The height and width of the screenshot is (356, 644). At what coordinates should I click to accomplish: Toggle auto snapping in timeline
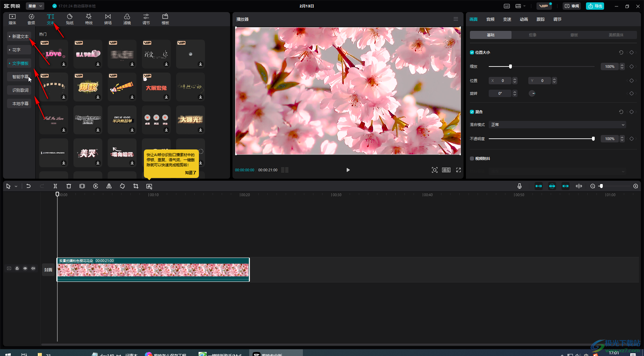552,186
